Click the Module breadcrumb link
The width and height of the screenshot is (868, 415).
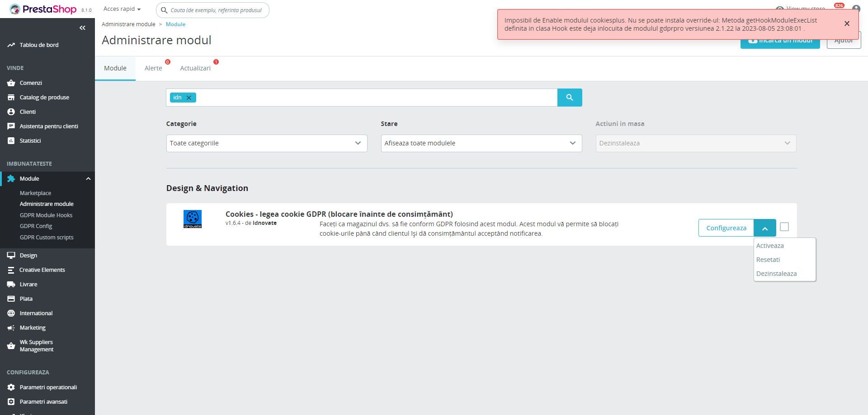175,24
